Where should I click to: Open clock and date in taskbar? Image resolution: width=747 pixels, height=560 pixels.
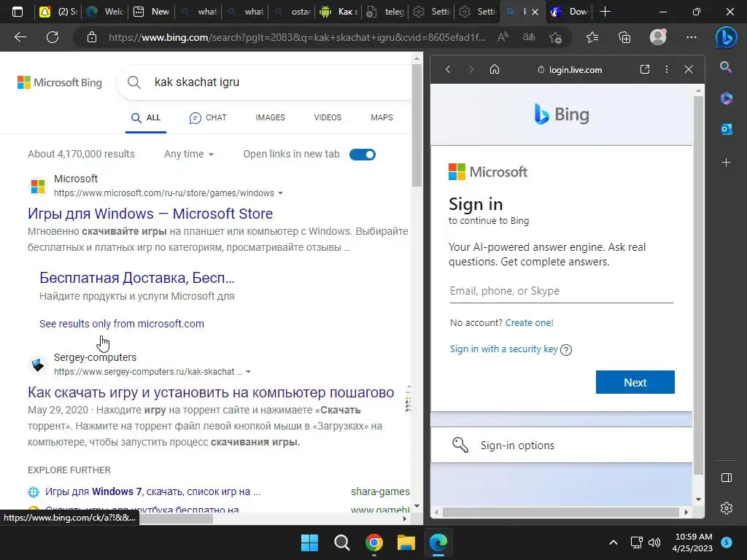[x=693, y=542]
